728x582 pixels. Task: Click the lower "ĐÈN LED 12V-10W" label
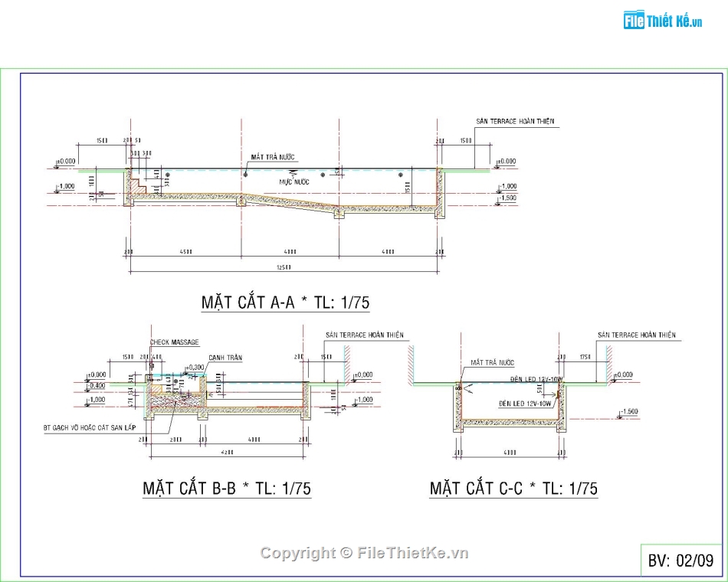click(x=525, y=404)
